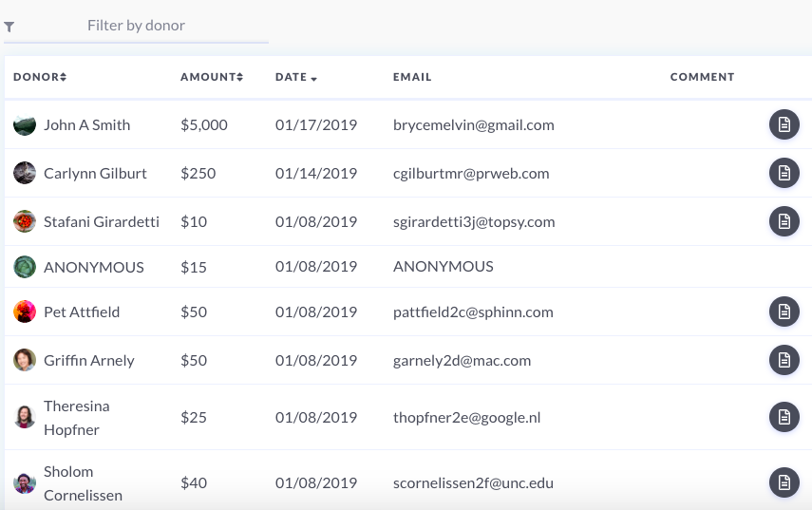Sort table by Donor column
The height and width of the screenshot is (510, 812).
[40, 77]
